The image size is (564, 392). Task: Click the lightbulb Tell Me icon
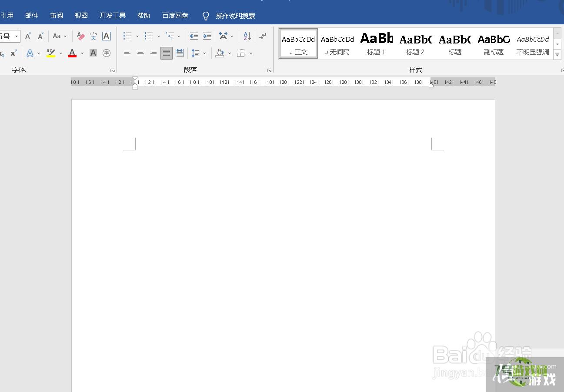(x=206, y=16)
